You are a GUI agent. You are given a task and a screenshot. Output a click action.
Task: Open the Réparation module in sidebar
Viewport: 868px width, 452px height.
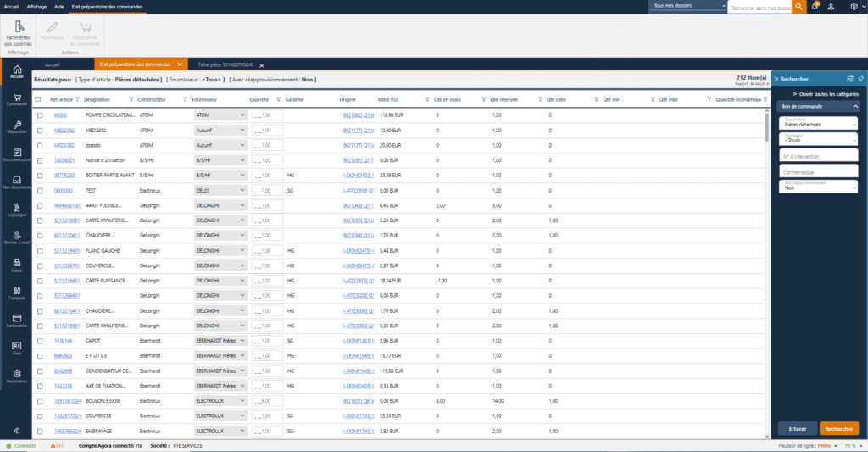[16, 127]
